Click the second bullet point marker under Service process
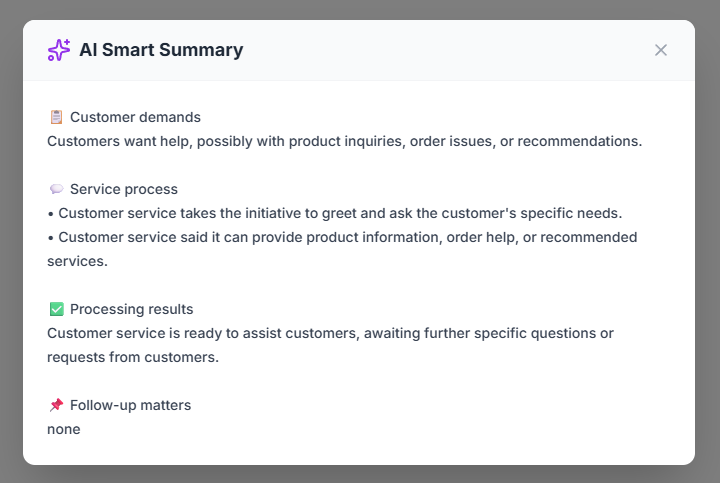Viewport: 720px width, 483px height. (x=50, y=237)
